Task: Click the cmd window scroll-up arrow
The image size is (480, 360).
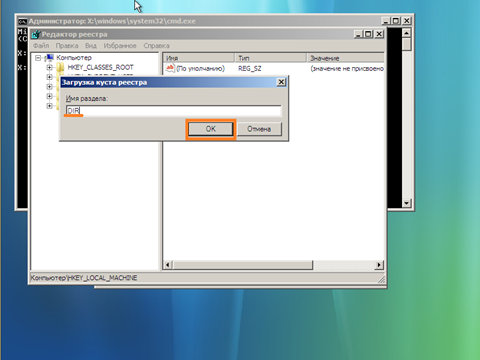Action: click(x=406, y=33)
